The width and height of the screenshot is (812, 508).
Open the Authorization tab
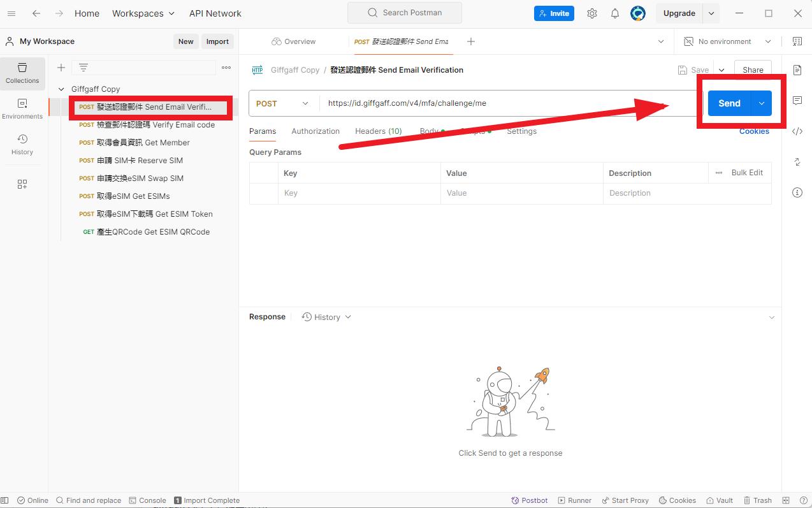point(315,131)
